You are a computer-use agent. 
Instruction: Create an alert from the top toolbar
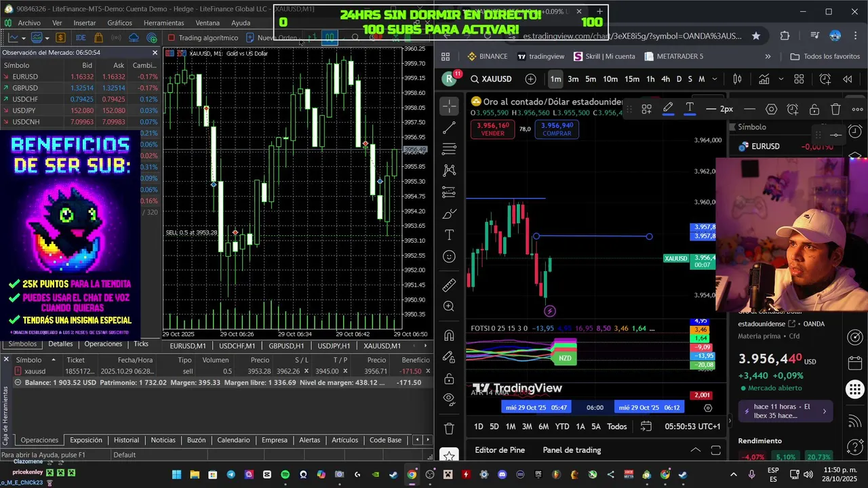(825, 79)
